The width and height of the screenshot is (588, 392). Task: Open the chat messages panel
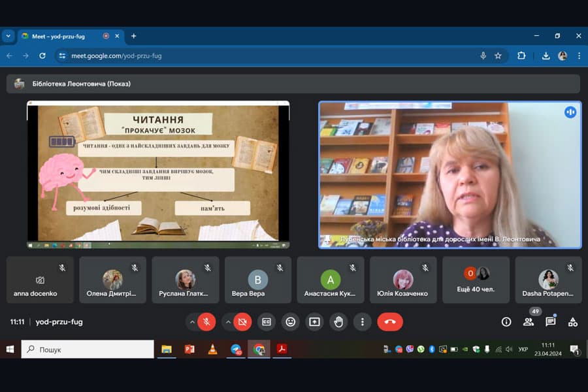coord(551,321)
